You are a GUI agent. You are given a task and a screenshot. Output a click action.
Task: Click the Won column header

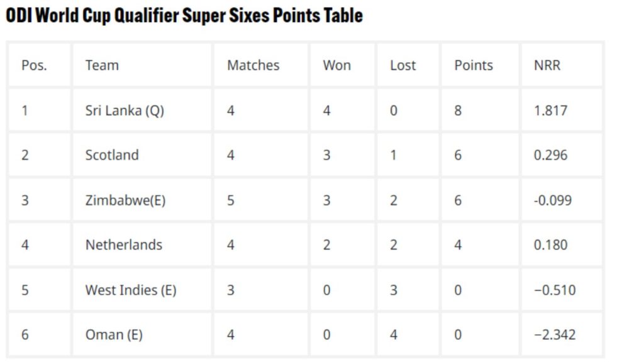(336, 65)
